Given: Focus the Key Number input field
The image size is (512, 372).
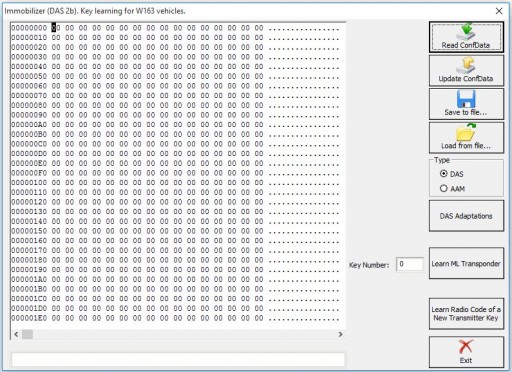Looking at the screenshot, I should 410,264.
